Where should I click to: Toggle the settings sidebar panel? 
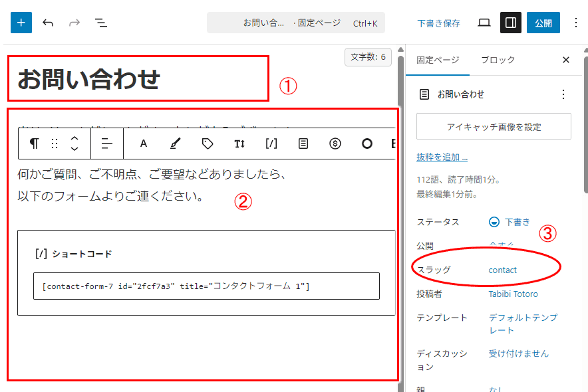[511, 23]
